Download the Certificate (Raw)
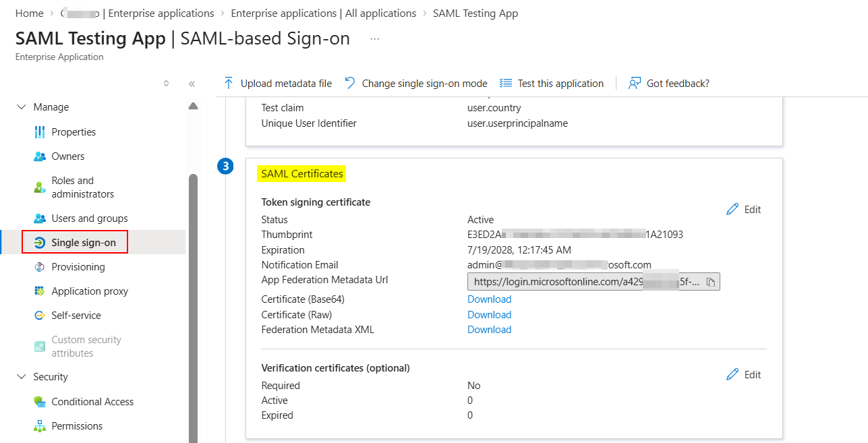This screenshot has width=868, height=443. pyautogui.click(x=490, y=315)
